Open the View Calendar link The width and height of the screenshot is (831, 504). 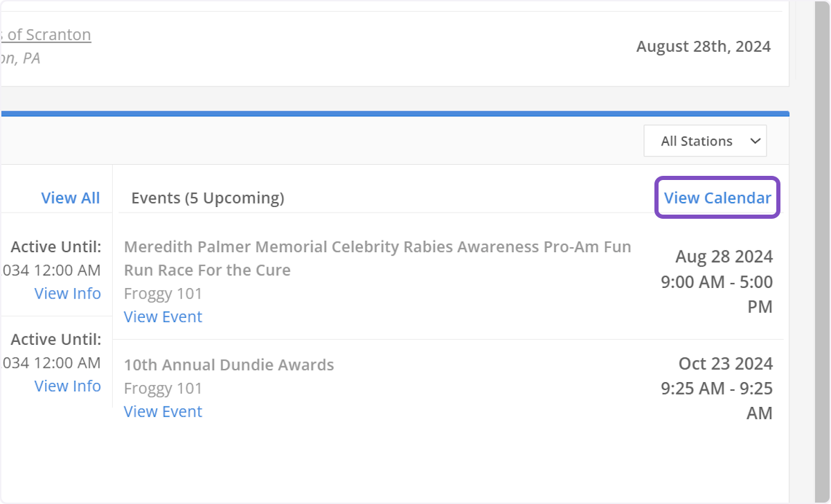[x=717, y=198]
